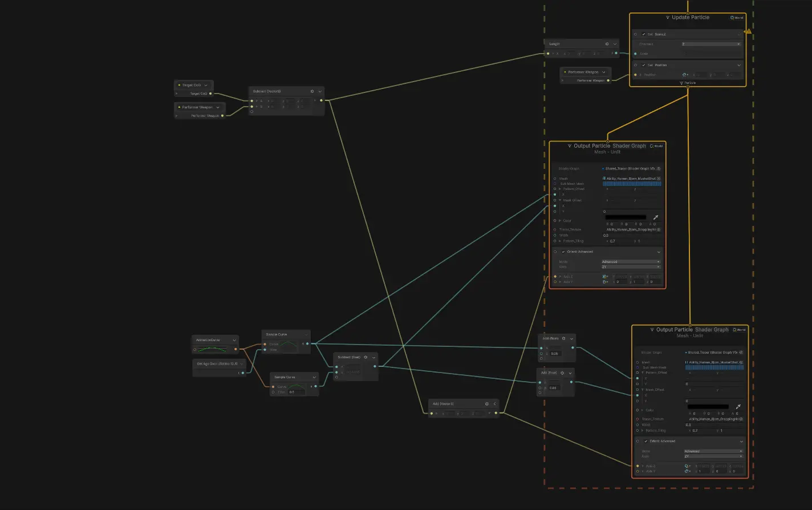Collapse the AnimationCurve node with its chevron
This screenshot has width=812, height=510.
click(234, 340)
